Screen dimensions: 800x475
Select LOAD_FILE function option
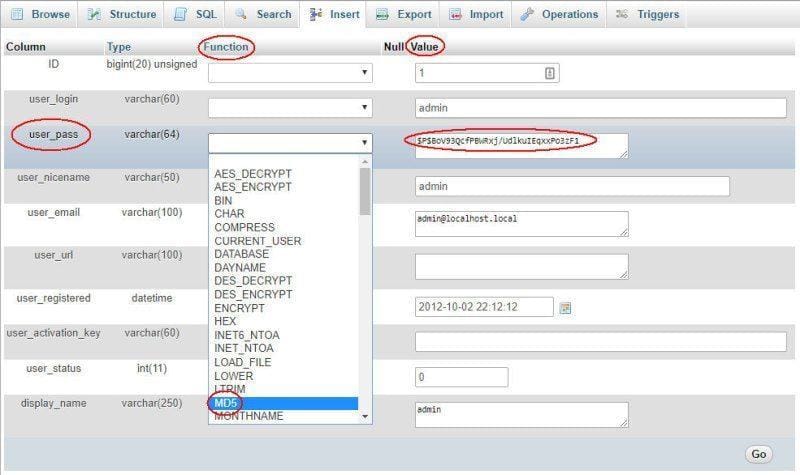tap(243, 362)
